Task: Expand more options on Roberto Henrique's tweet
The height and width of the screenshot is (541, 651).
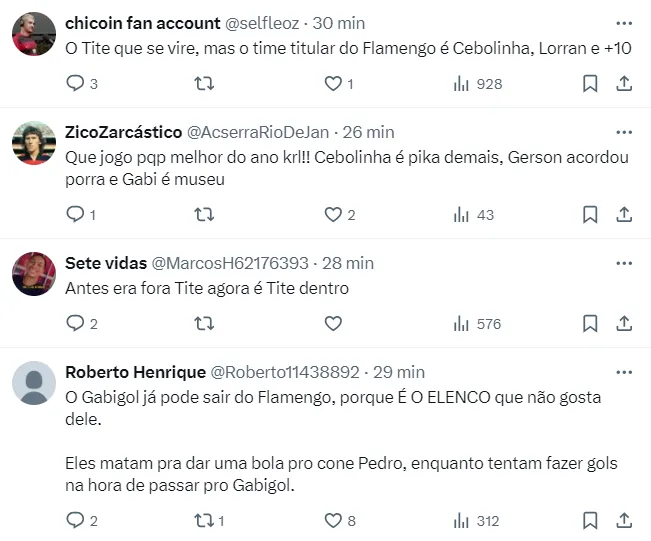Action: pyautogui.click(x=624, y=372)
